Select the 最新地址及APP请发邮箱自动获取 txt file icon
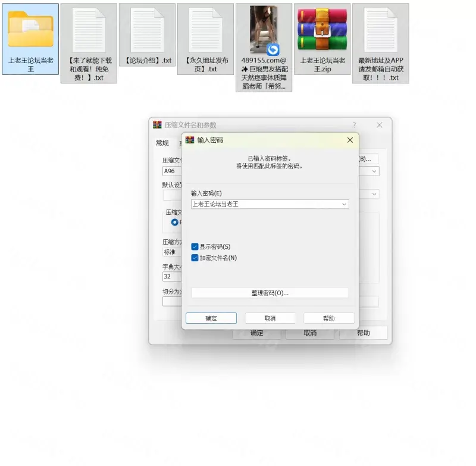The width and height of the screenshot is (476, 466). [380, 30]
